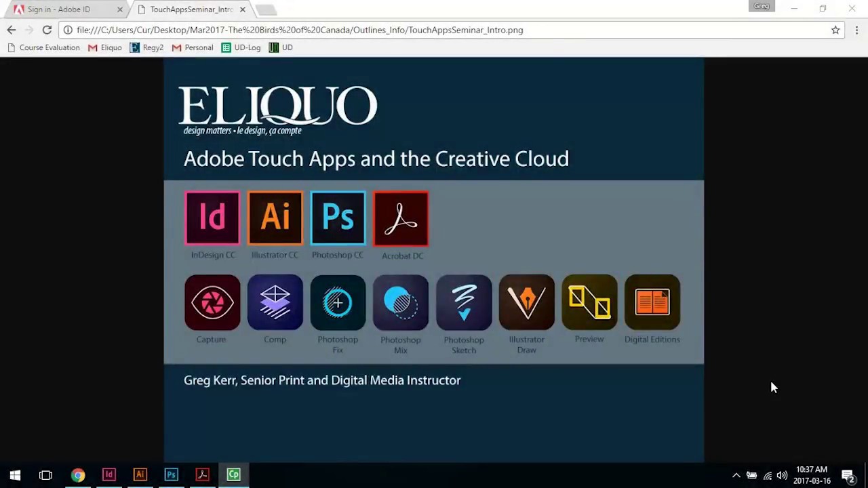Click the Photoshop Fix app icon
Image resolution: width=868 pixels, height=488 pixels.
tap(338, 302)
